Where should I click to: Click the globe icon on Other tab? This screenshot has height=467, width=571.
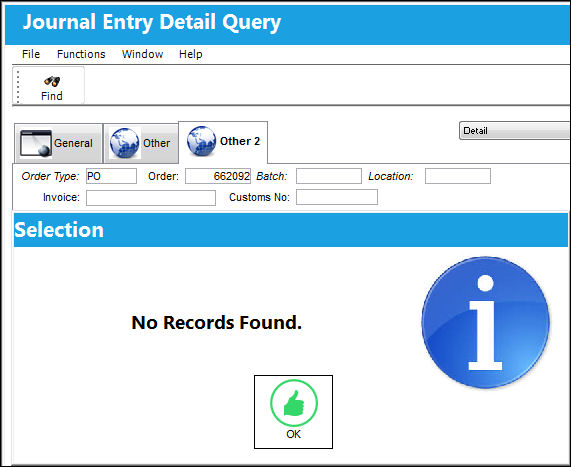click(x=125, y=143)
